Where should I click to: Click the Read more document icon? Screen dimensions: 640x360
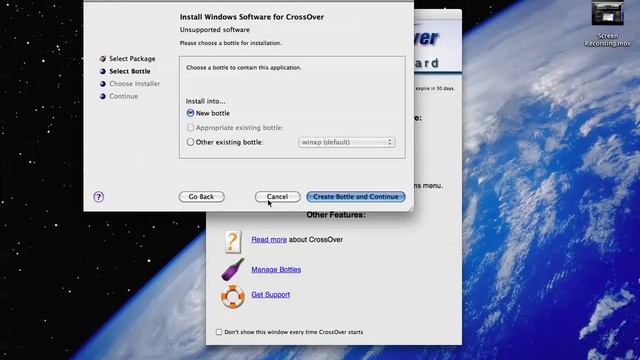point(232,241)
